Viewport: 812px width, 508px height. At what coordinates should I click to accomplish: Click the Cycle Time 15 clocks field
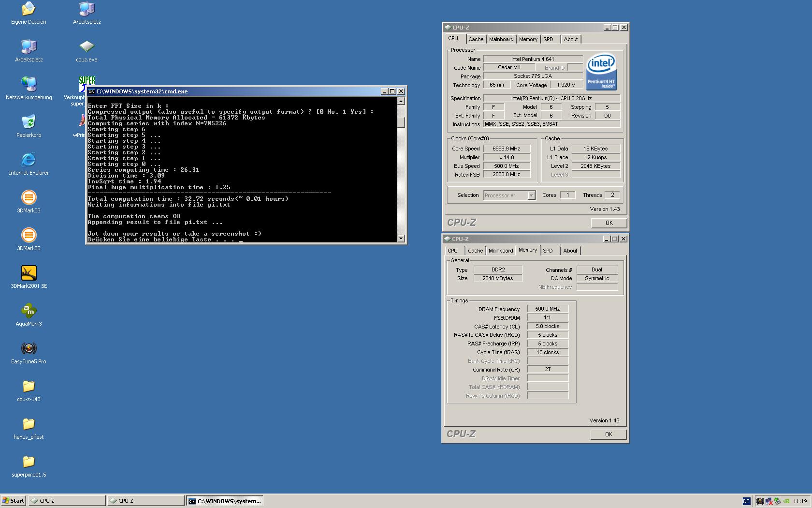[548, 352]
